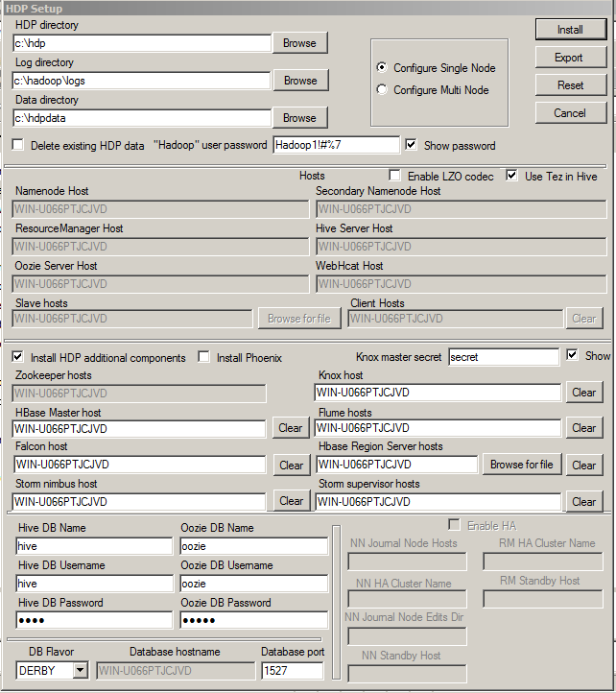Click the Database port field
Screen dimensions: 616x693
pyautogui.click(x=292, y=671)
